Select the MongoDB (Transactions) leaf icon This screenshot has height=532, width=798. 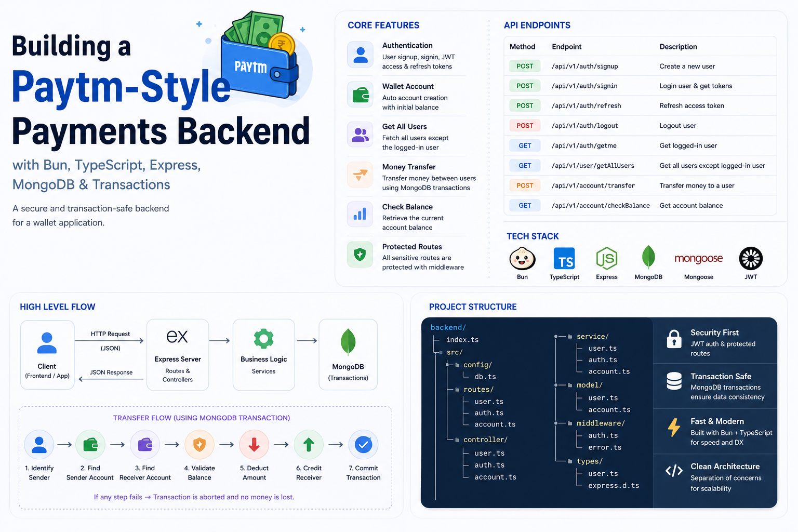(348, 342)
